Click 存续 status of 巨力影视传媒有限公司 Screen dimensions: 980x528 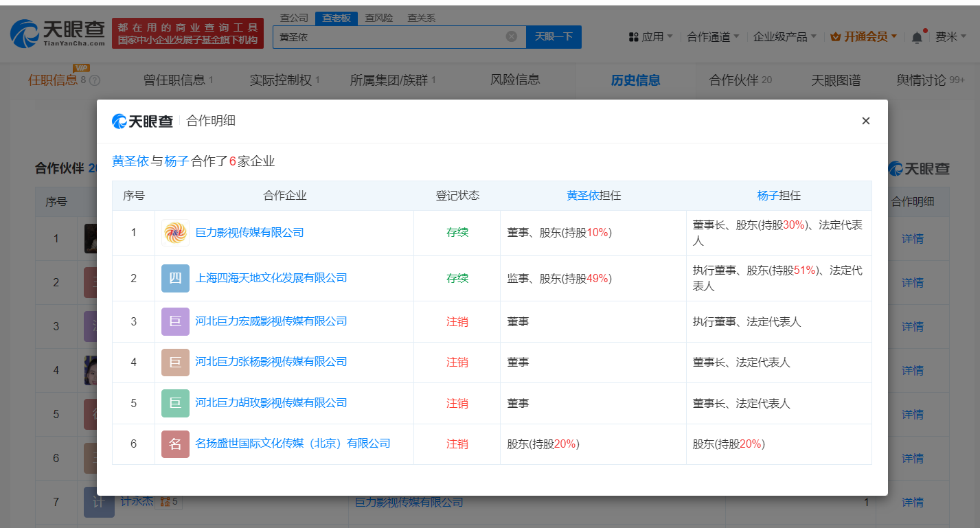point(457,233)
